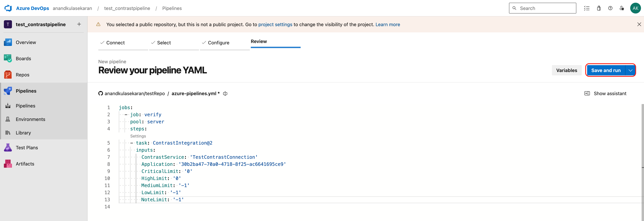Click the Settings link above the task
The height and width of the screenshot is (221, 644).
138,136
